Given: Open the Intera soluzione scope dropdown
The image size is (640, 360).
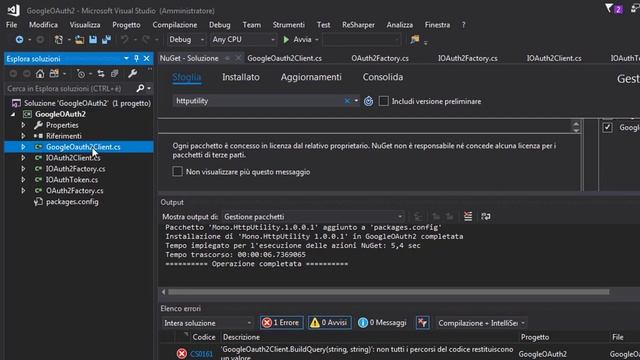Looking at the screenshot, I should pos(208,323).
